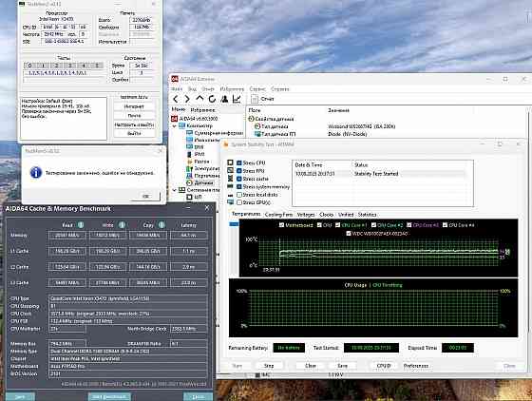Switch to the Unified tab

coord(346,215)
